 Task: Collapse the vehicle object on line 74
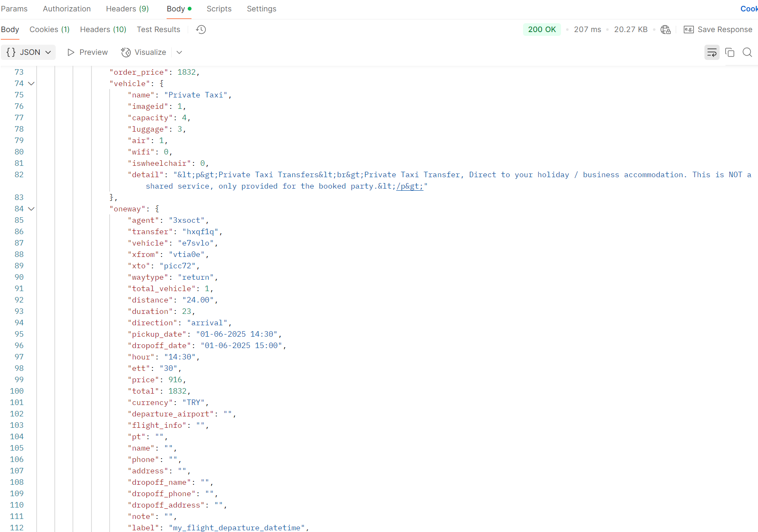point(31,84)
